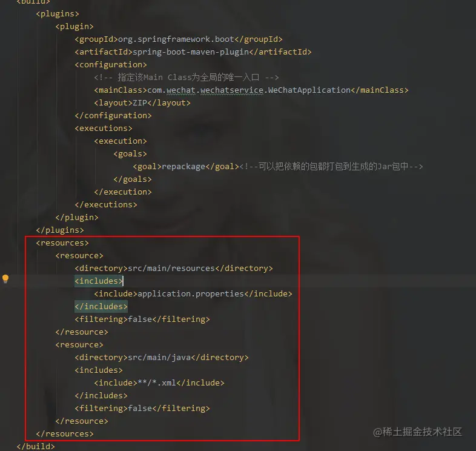Click the src/main/resources directory line
Image resolution: width=476 pixels, height=451 pixels.
pos(174,269)
